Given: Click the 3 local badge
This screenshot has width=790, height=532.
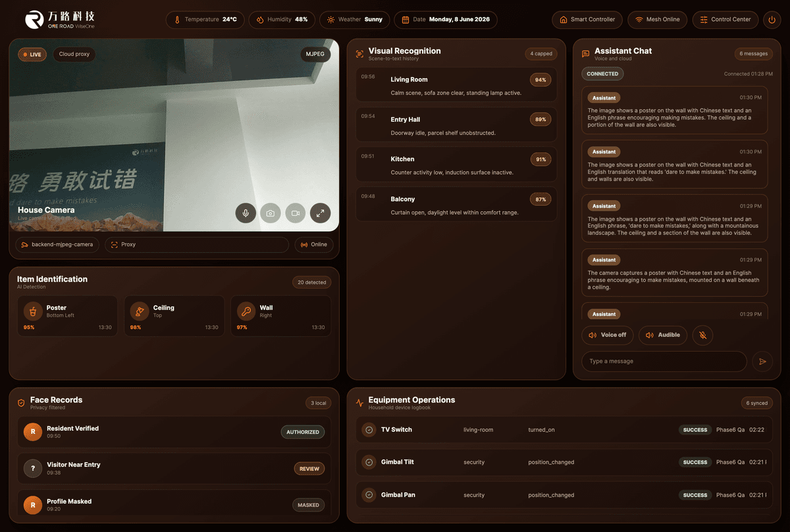Looking at the screenshot, I should click(318, 403).
